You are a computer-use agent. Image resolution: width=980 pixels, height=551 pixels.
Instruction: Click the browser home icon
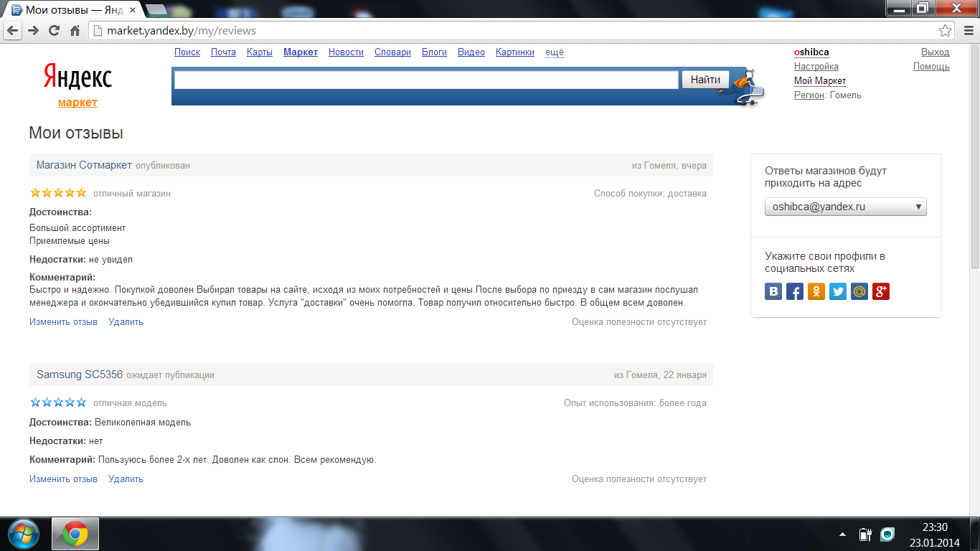75,30
